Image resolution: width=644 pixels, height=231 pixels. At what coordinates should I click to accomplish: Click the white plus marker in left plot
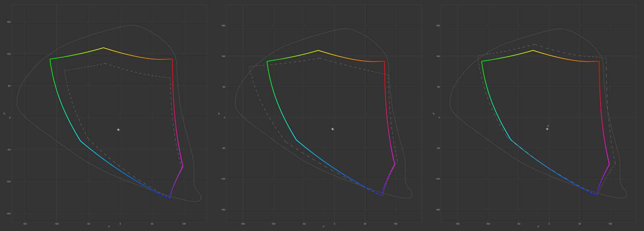click(118, 130)
